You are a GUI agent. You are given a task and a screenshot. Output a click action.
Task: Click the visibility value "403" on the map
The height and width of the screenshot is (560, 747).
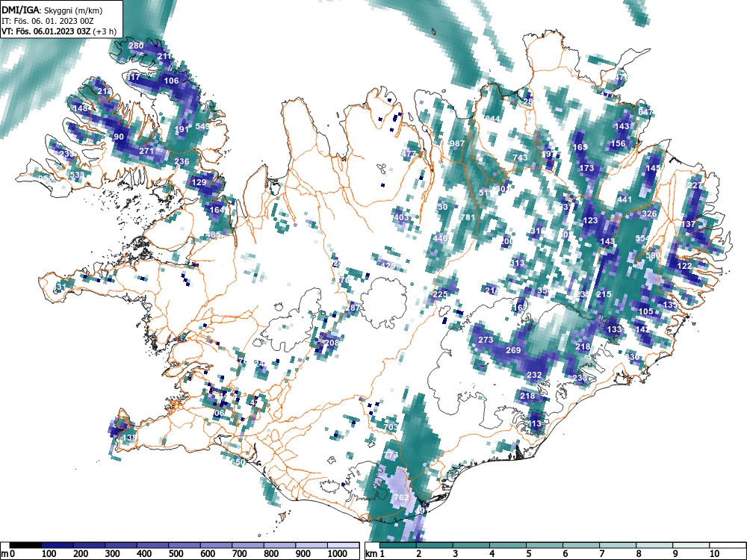click(402, 217)
